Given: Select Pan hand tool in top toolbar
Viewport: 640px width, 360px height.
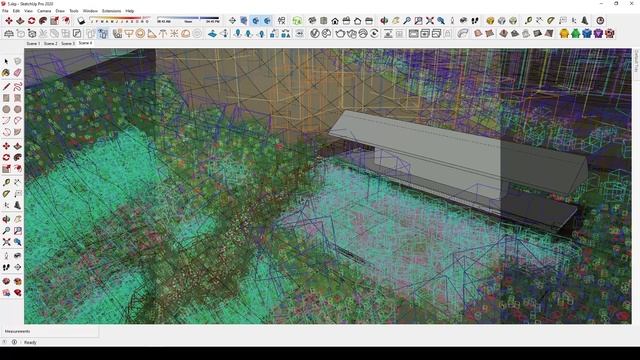Looking at the screenshot, I should click(x=396, y=21).
